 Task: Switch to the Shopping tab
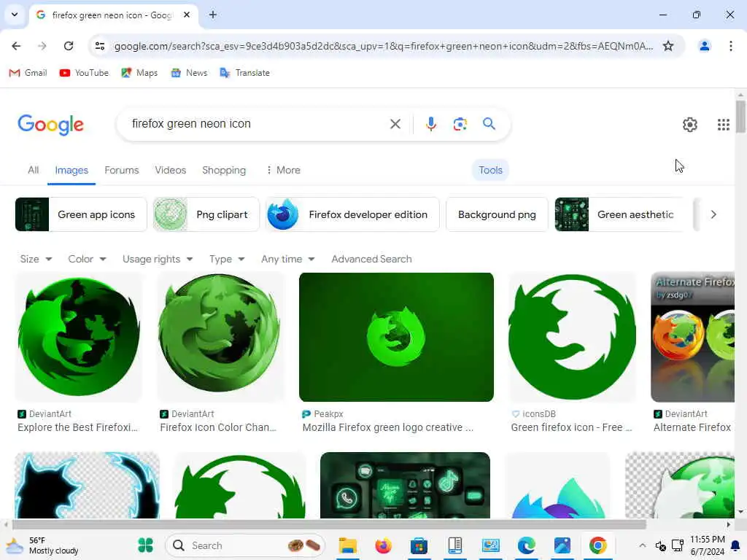[224, 170]
